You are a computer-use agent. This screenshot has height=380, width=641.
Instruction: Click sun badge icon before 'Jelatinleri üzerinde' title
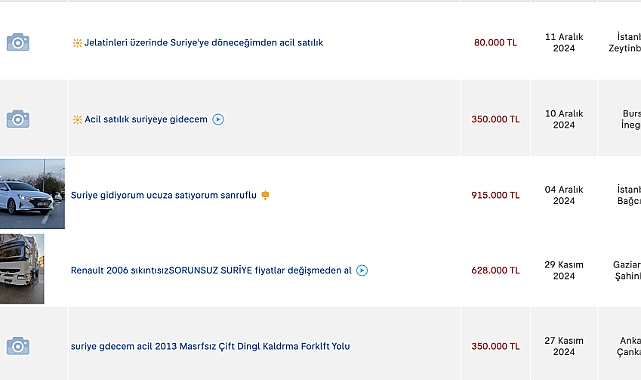point(77,43)
